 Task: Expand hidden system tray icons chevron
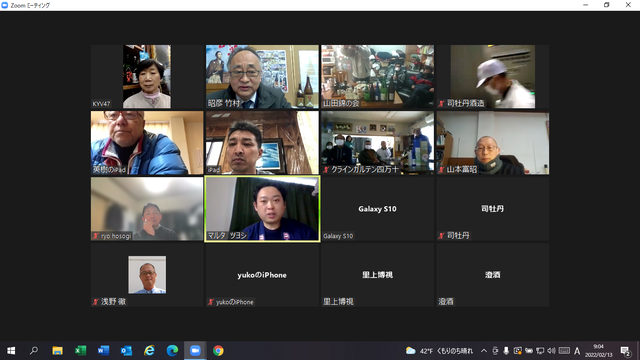484,351
